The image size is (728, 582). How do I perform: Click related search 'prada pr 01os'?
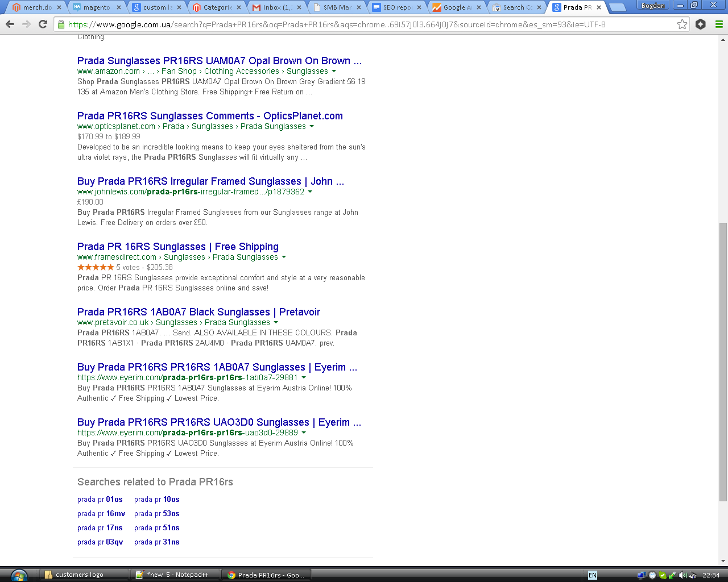100,500
